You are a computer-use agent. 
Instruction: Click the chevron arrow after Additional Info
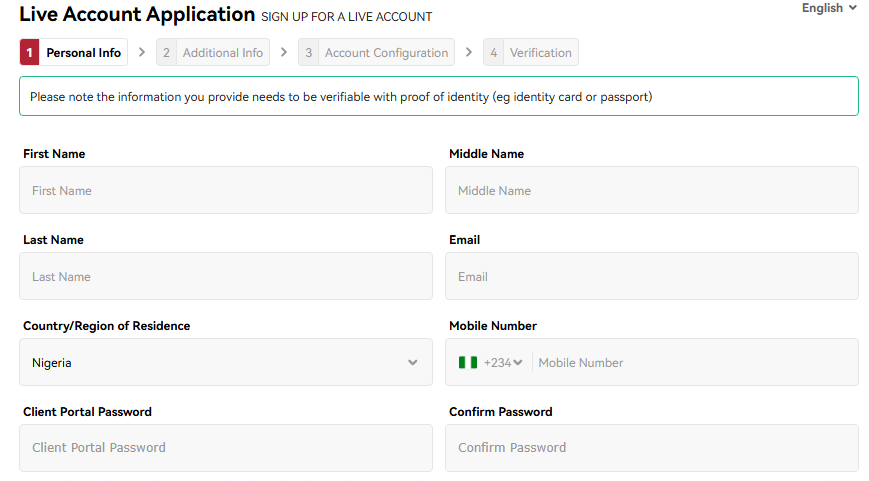point(284,52)
